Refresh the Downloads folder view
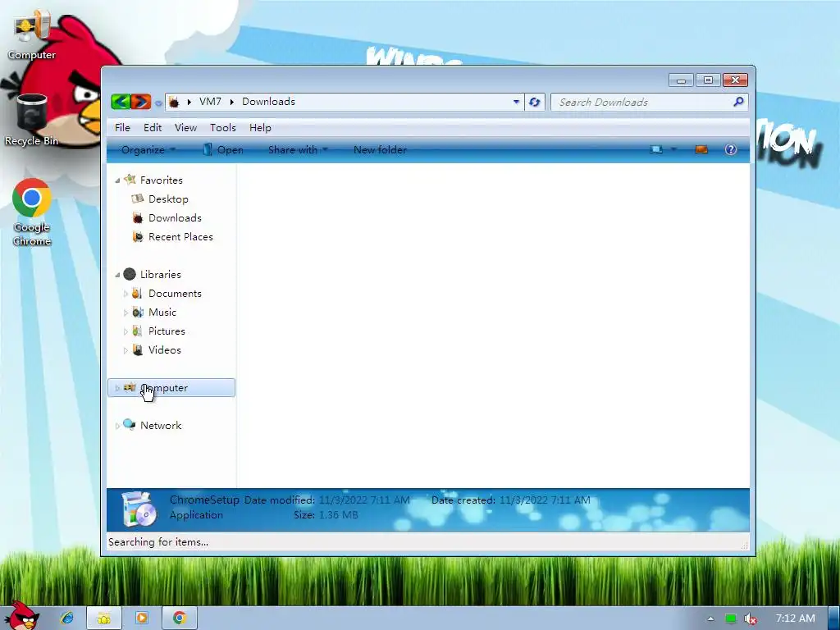Screen dimensions: 840x630 tap(534, 102)
